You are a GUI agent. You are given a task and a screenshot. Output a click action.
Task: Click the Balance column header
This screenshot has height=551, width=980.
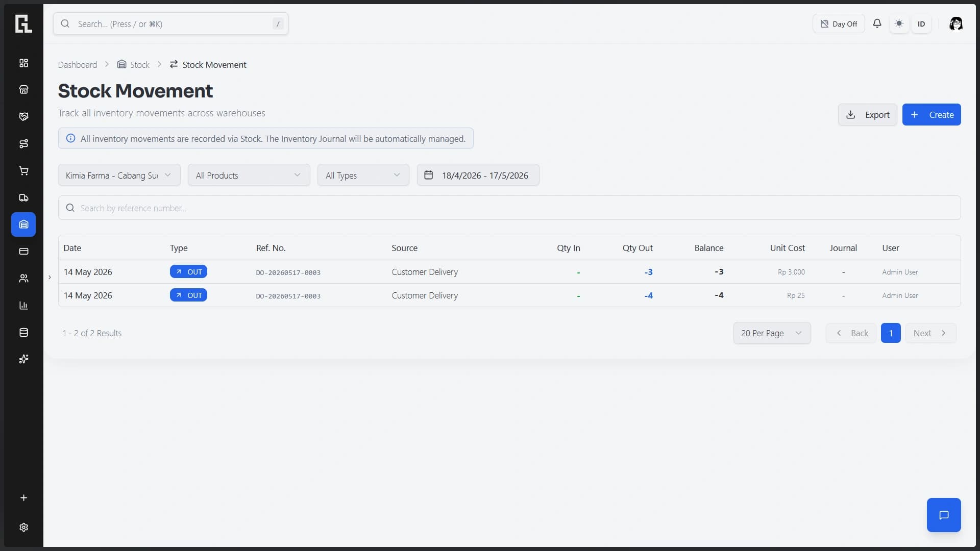[708, 248]
